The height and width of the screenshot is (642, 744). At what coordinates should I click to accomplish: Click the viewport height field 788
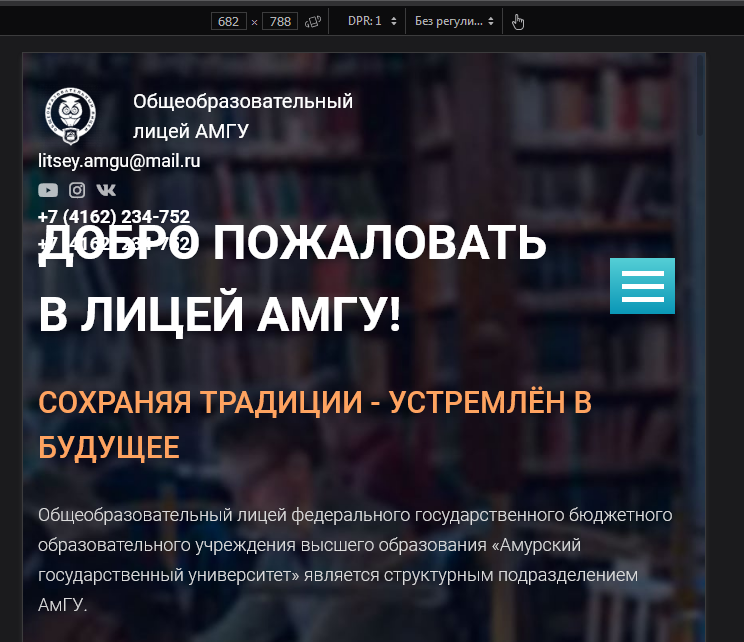click(279, 21)
